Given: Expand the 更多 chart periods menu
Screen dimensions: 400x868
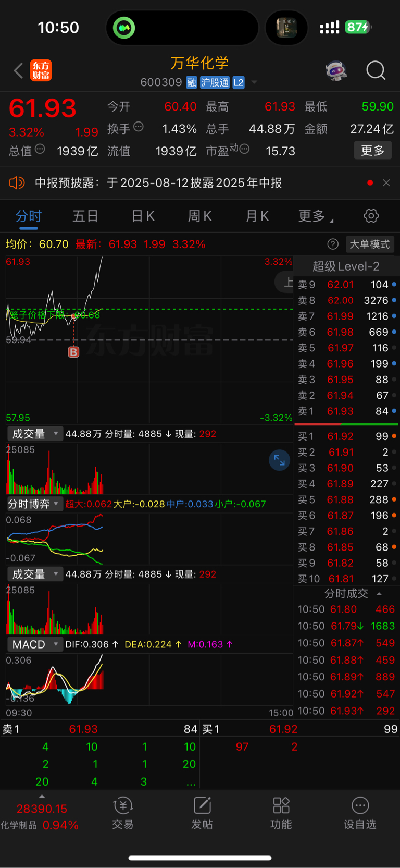Looking at the screenshot, I should click(316, 216).
